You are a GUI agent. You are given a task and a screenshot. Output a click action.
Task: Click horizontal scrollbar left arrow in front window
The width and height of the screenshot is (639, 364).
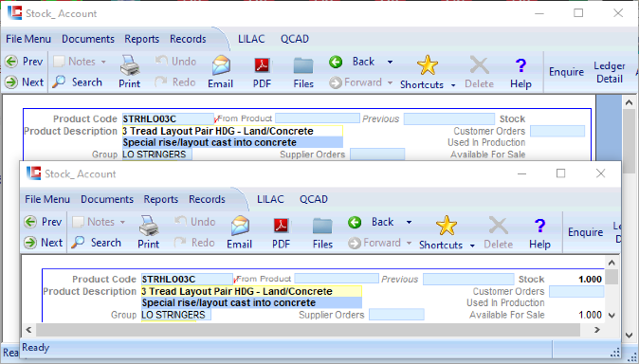pos(28,330)
